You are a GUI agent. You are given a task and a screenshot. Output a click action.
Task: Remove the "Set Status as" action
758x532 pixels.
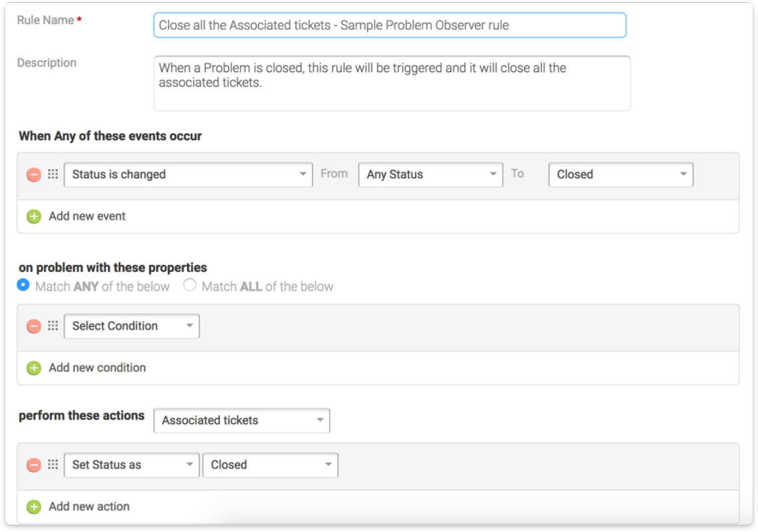(x=33, y=465)
